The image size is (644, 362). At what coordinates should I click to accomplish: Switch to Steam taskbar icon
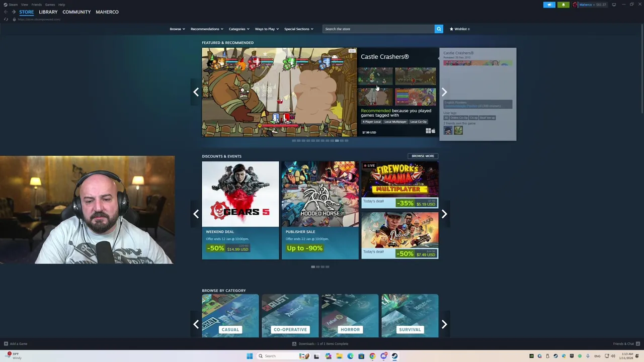coord(394,356)
